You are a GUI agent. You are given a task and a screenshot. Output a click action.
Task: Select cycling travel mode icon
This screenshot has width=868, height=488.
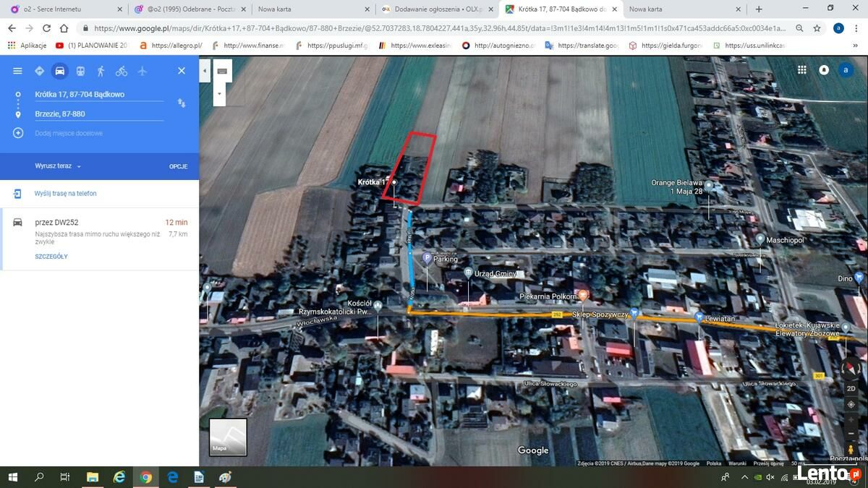(x=122, y=71)
